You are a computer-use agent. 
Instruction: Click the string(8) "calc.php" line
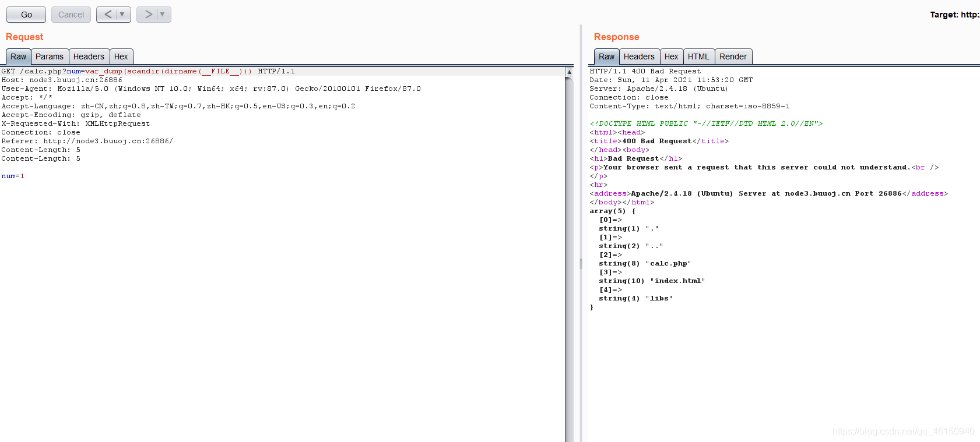tap(645, 263)
